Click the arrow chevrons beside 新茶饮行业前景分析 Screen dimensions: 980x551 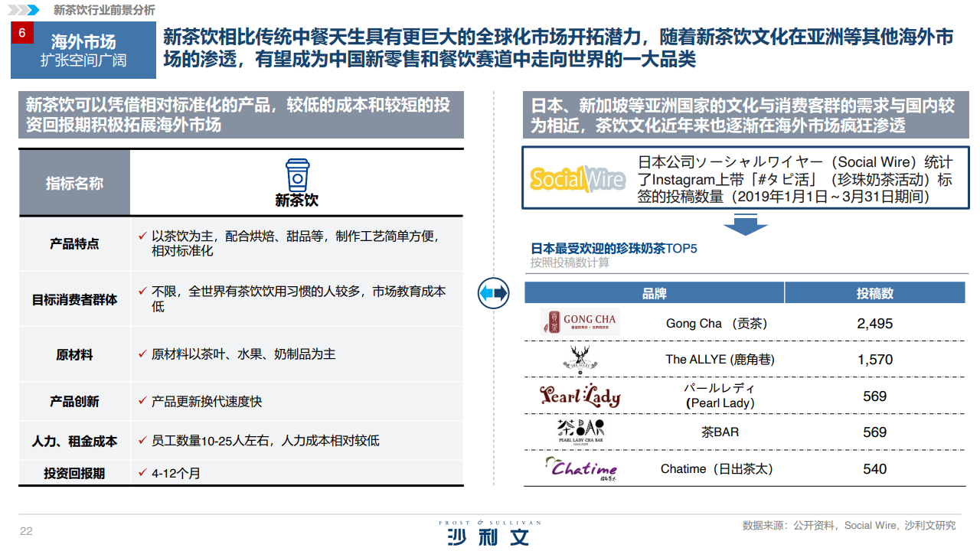click(x=27, y=10)
